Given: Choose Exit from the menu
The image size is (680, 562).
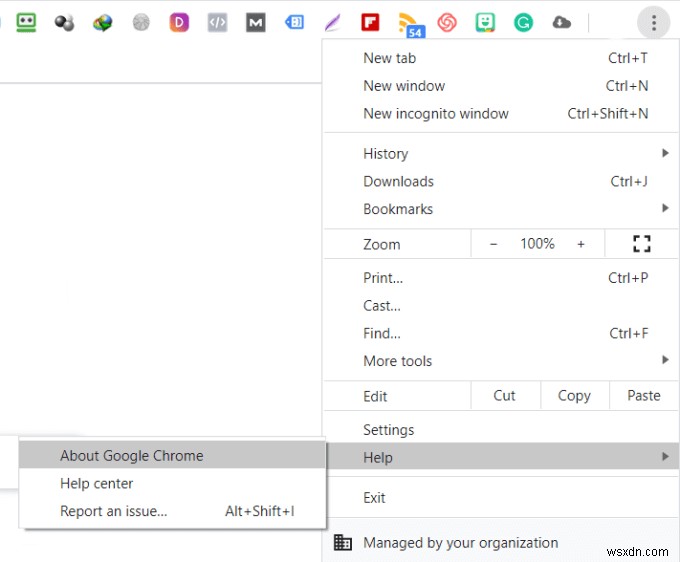Looking at the screenshot, I should pos(501,497).
